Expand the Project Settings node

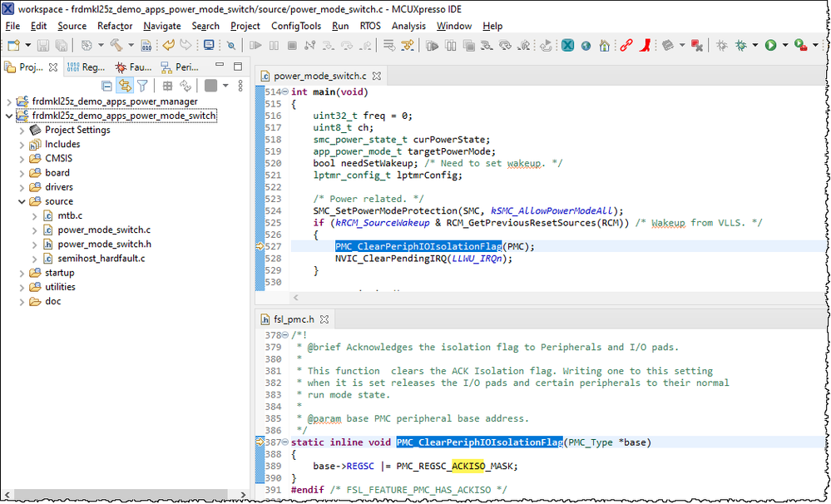coord(22,130)
